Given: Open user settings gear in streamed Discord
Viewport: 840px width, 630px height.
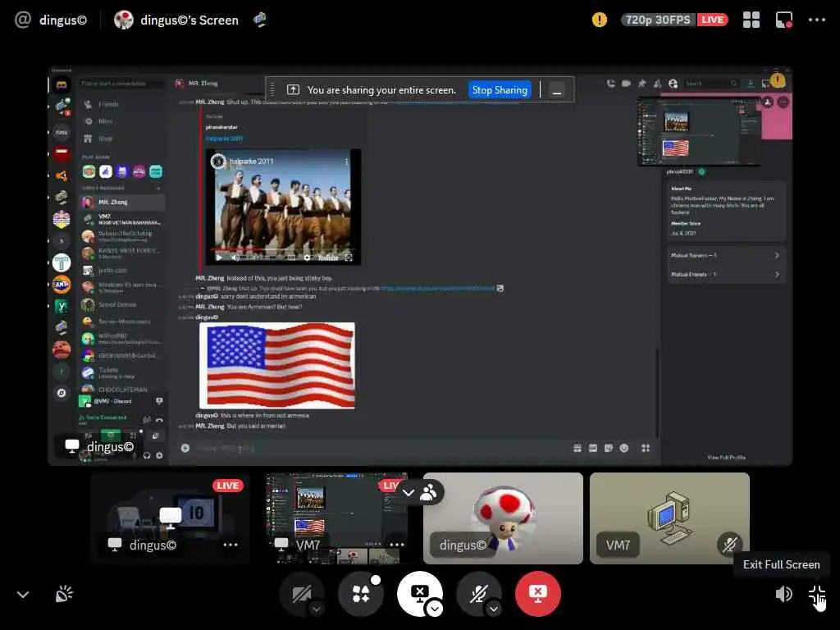Looking at the screenshot, I should coord(159,455).
